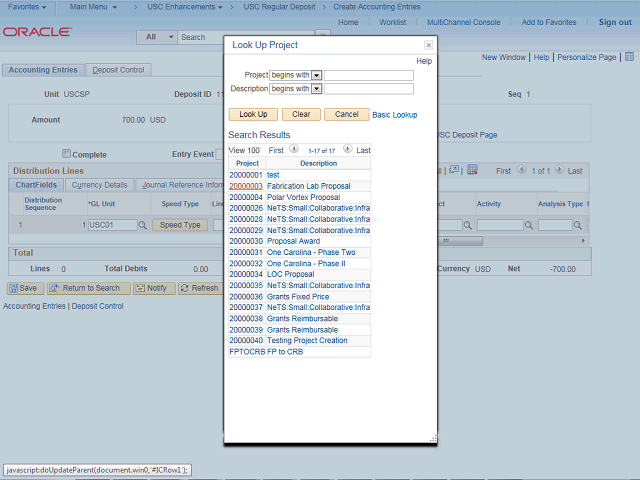Open the Worklist link
This screenshot has height=480, width=640.
click(392, 22)
